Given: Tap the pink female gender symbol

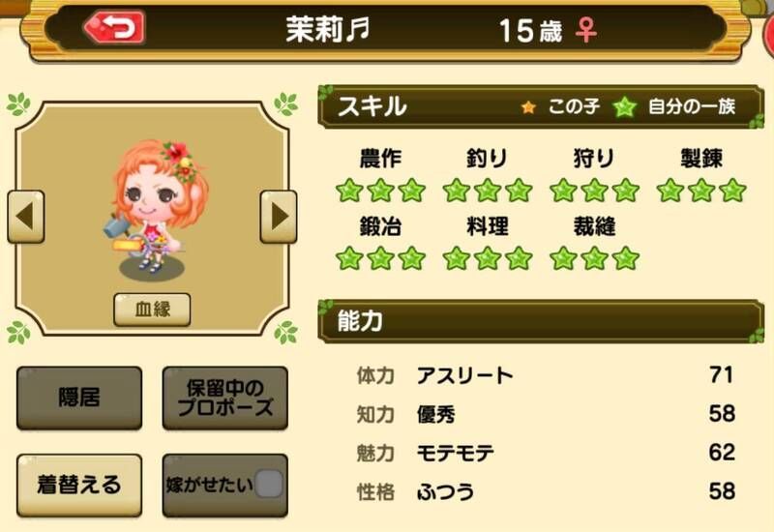Looking at the screenshot, I should (x=586, y=30).
